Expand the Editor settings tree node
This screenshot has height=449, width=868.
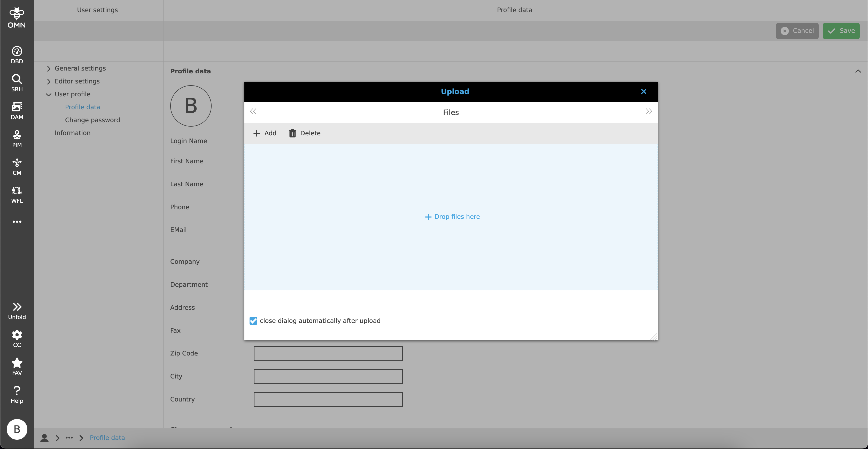[49, 81]
